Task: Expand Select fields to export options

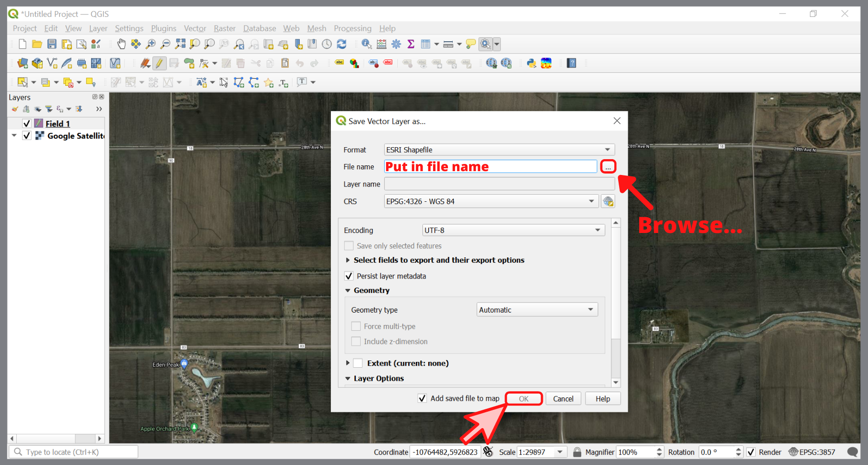Action: pos(348,260)
